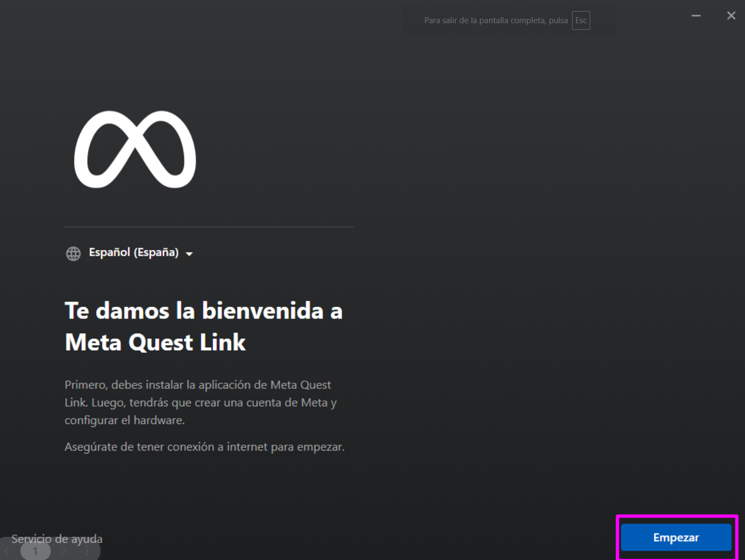Click the Esc key hint box

(x=581, y=20)
